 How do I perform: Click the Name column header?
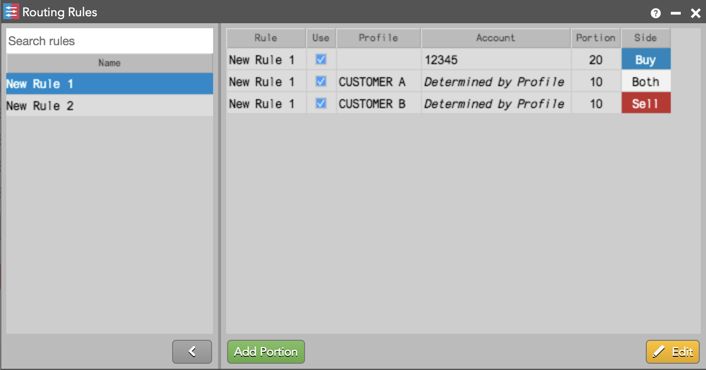pyautogui.click(x=109, y=63)
